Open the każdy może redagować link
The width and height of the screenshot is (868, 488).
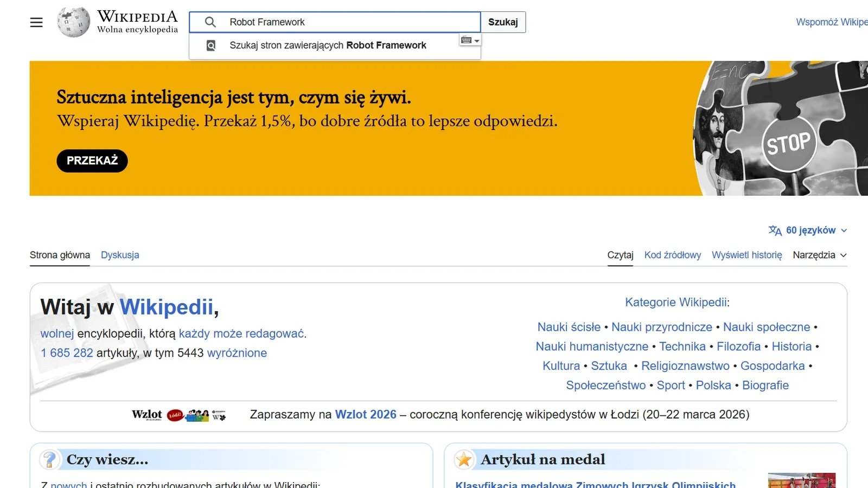tap(241, 333)
